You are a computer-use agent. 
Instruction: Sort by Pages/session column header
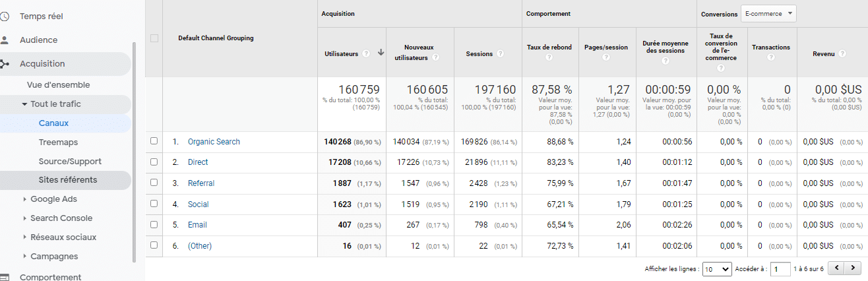606,47
